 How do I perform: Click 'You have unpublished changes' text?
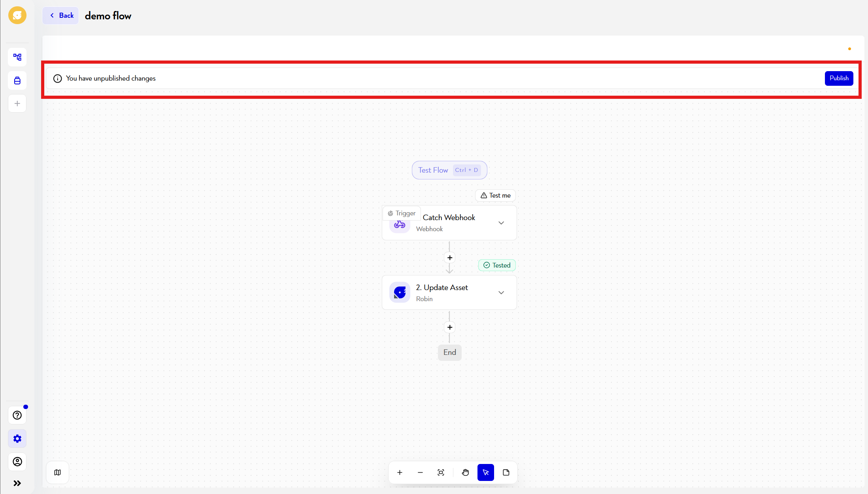[x=111, y=79]
